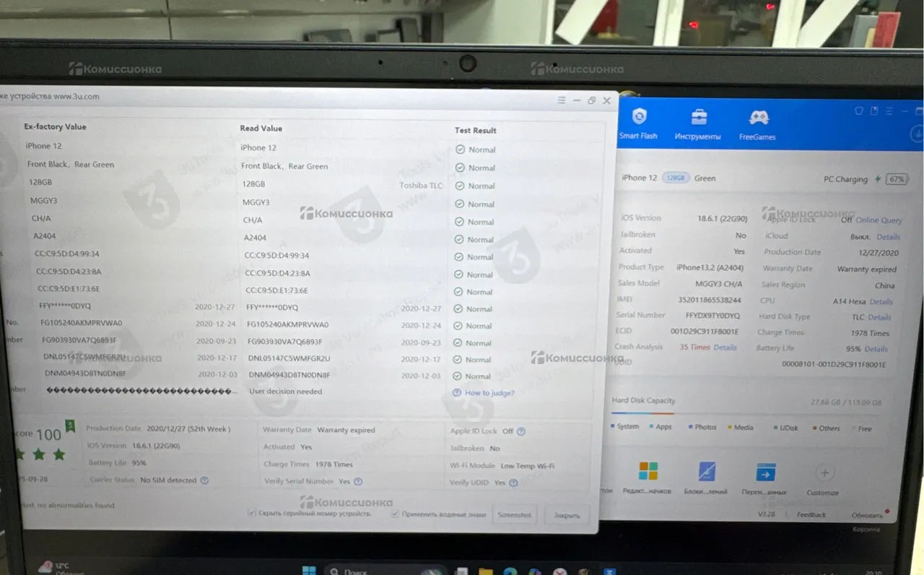Click serial number FFYDX9TY0DYQ

(712, 316)
